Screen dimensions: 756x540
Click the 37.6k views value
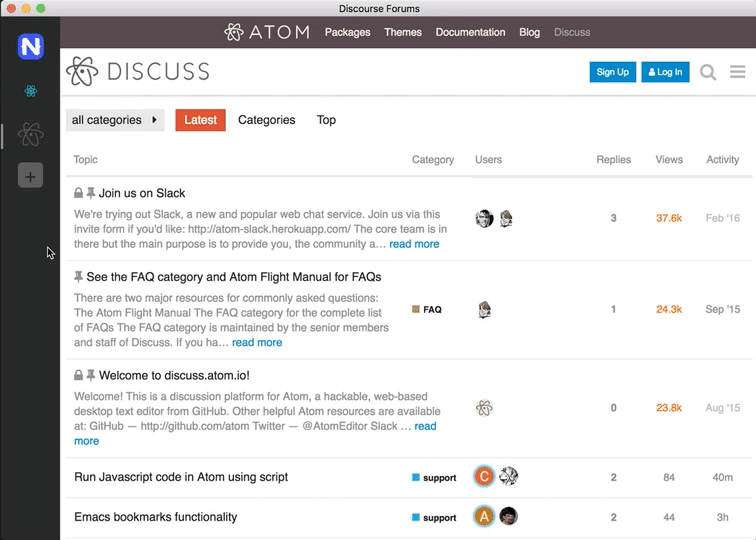click(669, 218)
